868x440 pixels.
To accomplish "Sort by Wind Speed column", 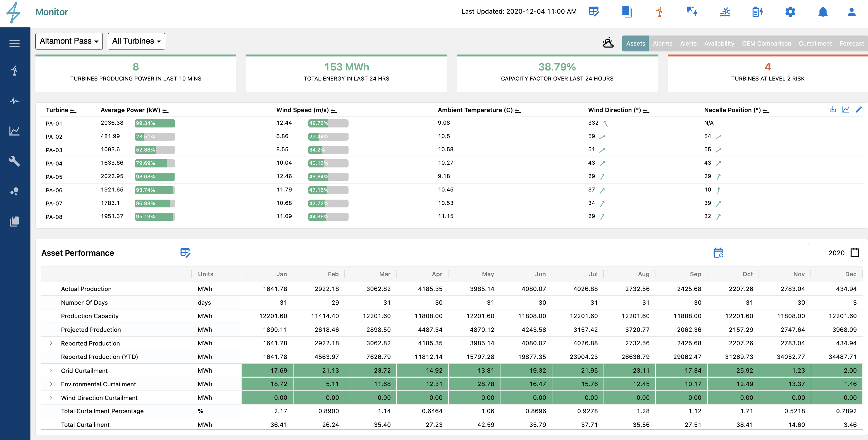I will pos(334,110).
